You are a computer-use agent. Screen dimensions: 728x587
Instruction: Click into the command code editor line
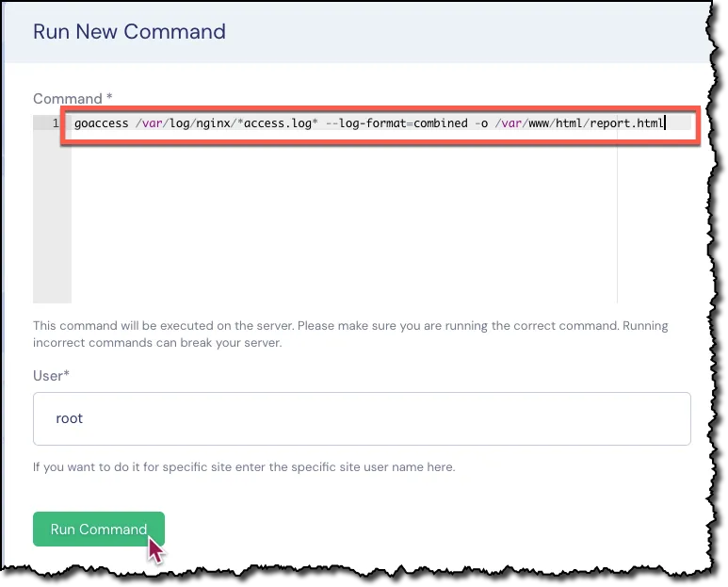tap(380, 123)
